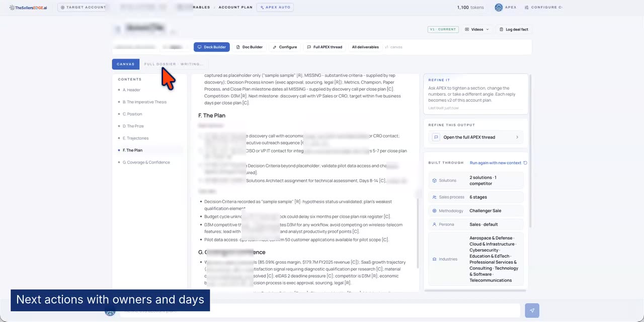Viewport: 644px width, 322px height.
Task: Click the FULL DOSSIER · WRITING status
Action: pyautogui.click(x=174, y=64)
